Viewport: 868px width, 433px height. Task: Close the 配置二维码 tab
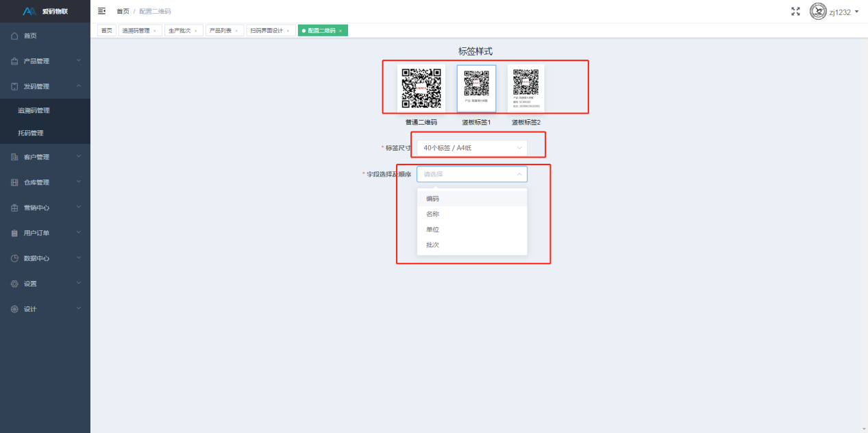pos(340,31)
